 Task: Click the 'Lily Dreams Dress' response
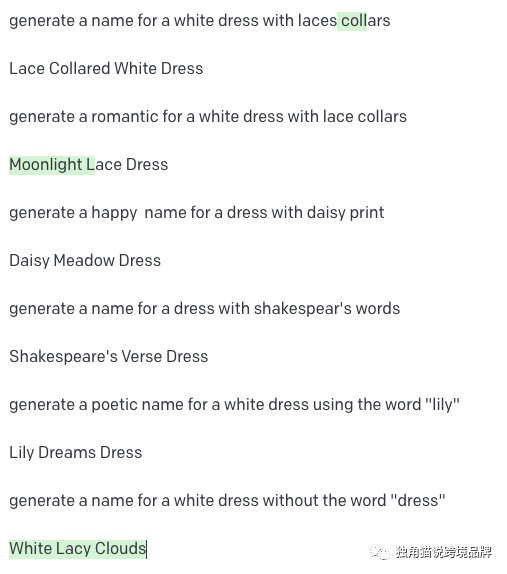click(x=75, y=452)
